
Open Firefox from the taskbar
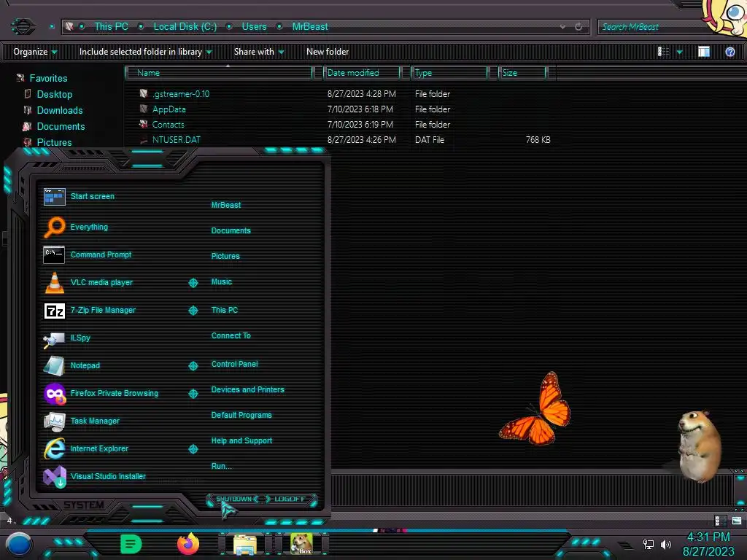click(188, 544)
